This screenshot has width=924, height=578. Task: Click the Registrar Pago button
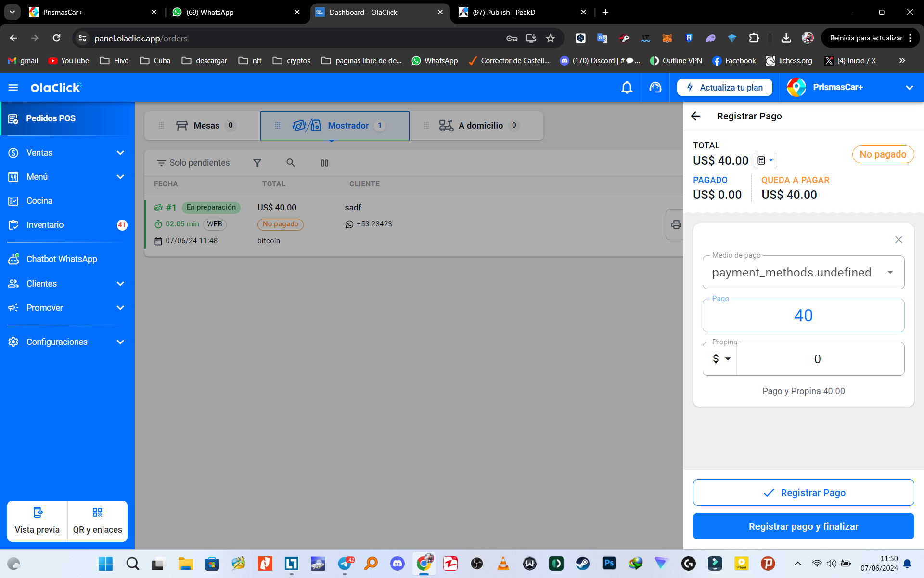pos(803,493)
